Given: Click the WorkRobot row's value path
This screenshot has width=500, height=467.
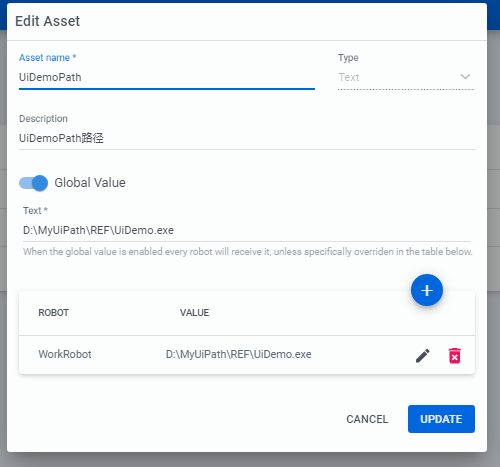Looking at the screenshot, I should point(239,354).
